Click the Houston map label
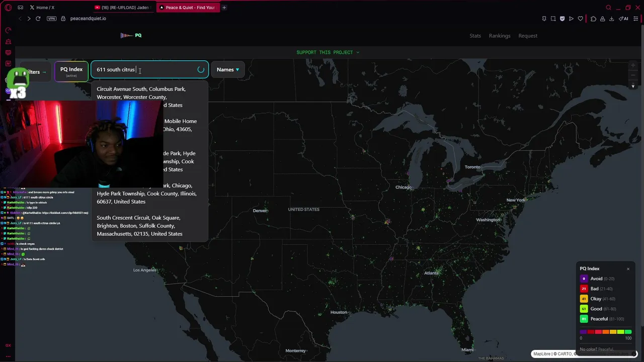This screenshot has height=362, width=644. (x=339, y=312)
